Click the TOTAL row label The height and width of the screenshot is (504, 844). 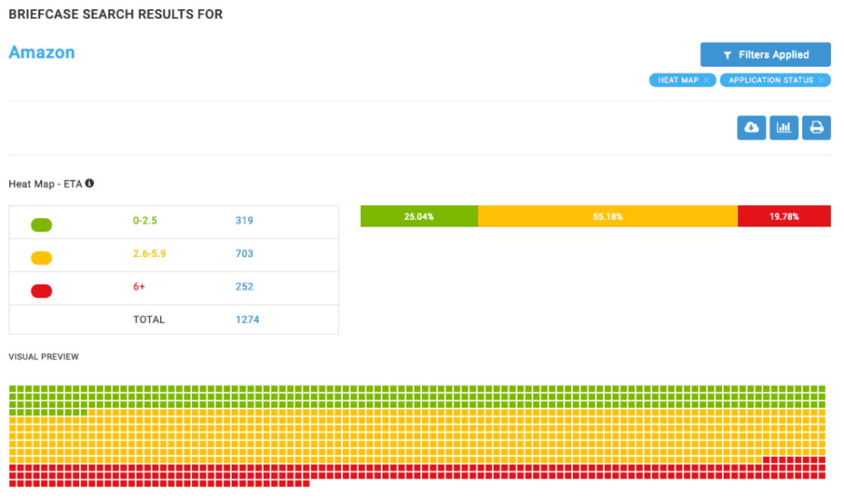click(x=149, y=320)
